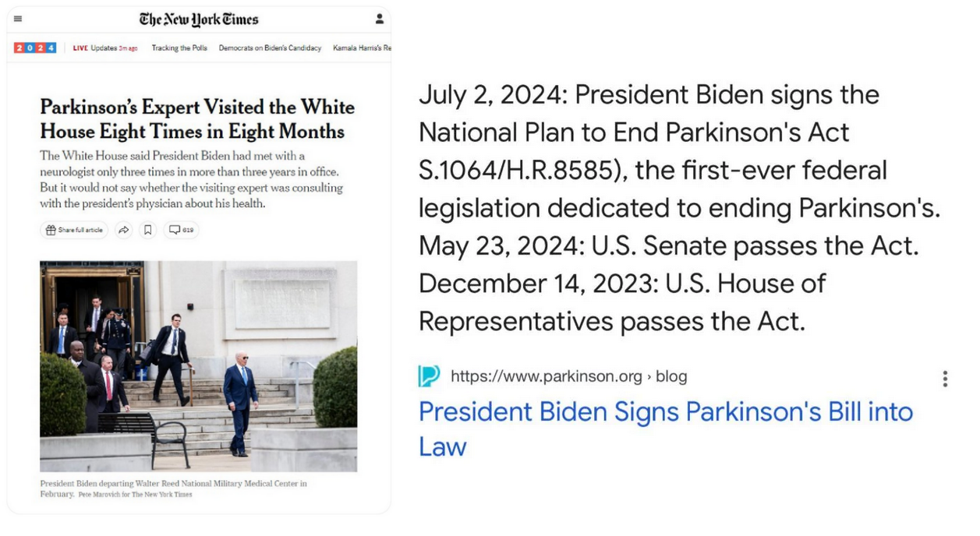The image size is (980, 536).
Task: Click the Parkinson's Expert article headline
Action: click(x=197, y=118)
